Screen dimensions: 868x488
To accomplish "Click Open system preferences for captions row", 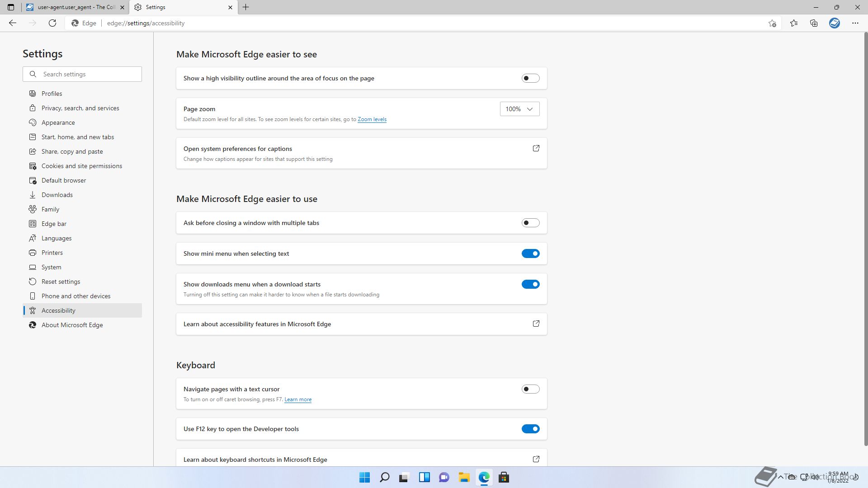I will click(362, 153).
